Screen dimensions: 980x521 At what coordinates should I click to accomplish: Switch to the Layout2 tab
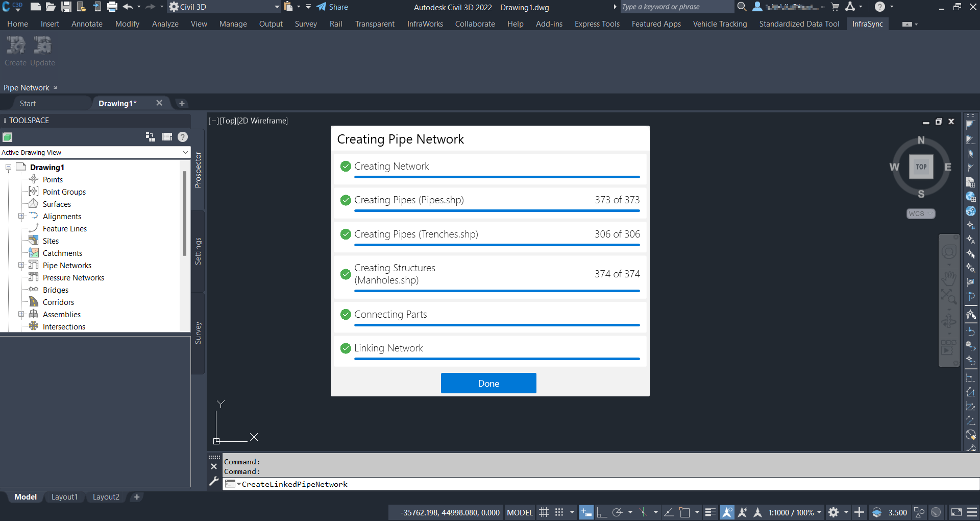click(106, 497)
